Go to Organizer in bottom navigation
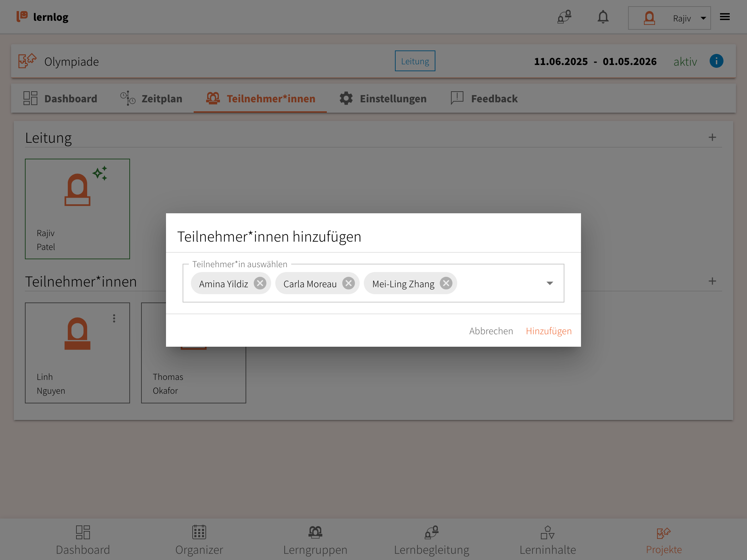Image resolution: width=747 pixels, height=560 pixels. coord(199,540)
